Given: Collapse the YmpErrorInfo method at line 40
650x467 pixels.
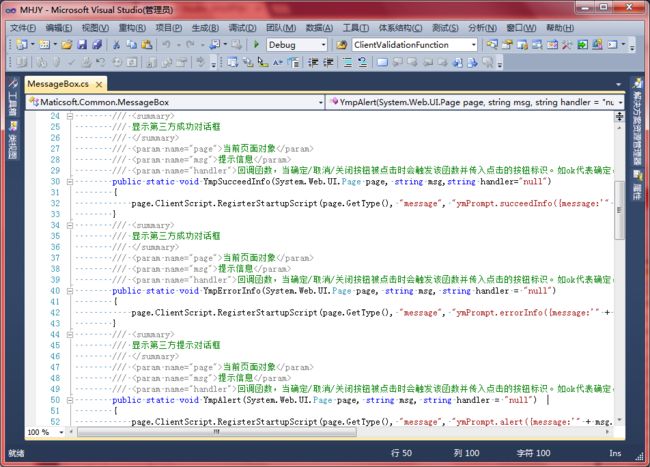Looking at the screenshot, I should click(x=70, y=291).
